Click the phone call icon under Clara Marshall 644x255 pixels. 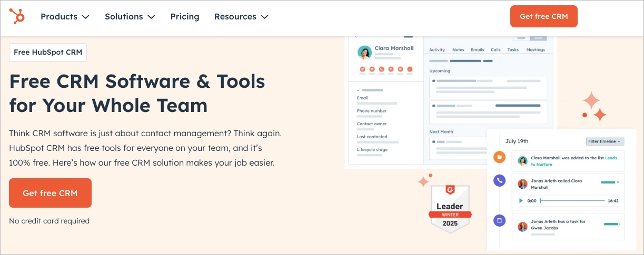[382, 69]
